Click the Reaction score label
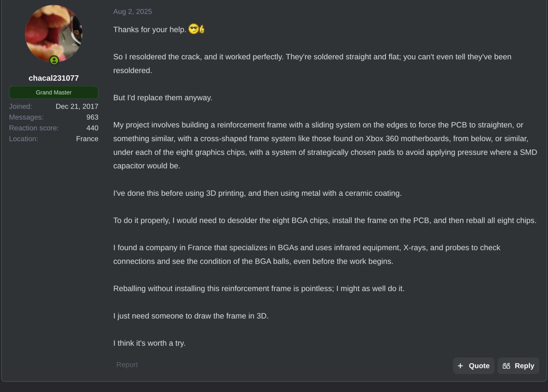548x392 pixels. point(34,128)
